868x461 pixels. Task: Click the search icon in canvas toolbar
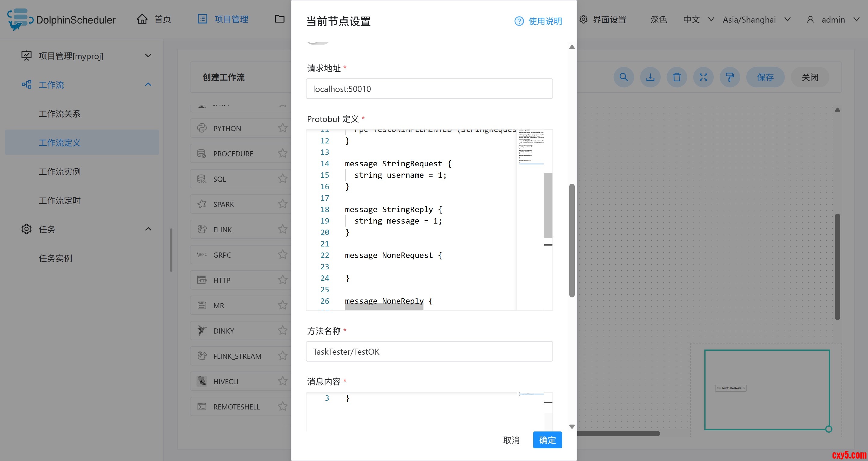pyautogui.click(x=623, y=77)
